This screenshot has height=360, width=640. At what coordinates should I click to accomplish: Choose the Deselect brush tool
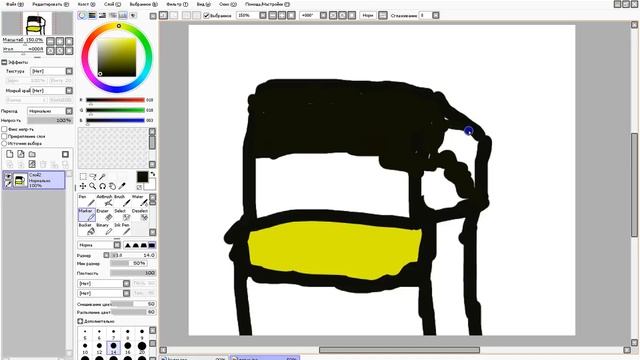[x=140, y=215]
